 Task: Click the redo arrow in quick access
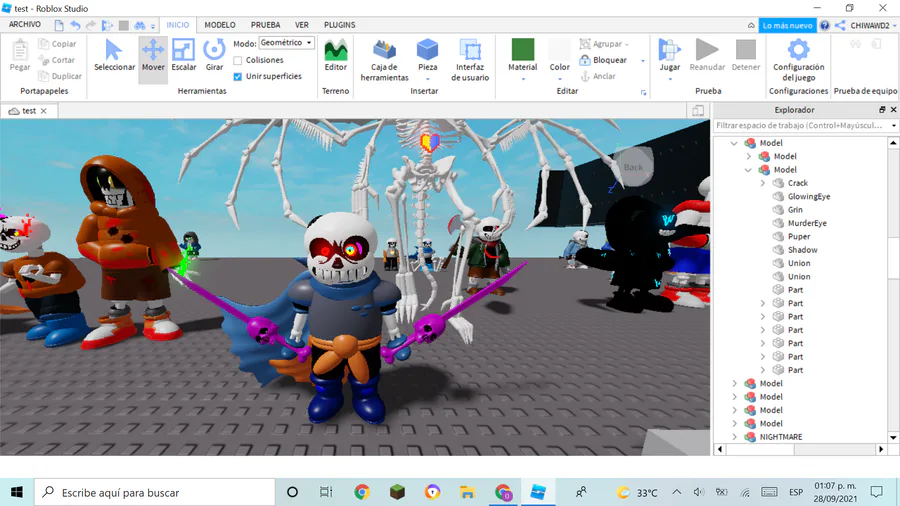coord(91,25)
